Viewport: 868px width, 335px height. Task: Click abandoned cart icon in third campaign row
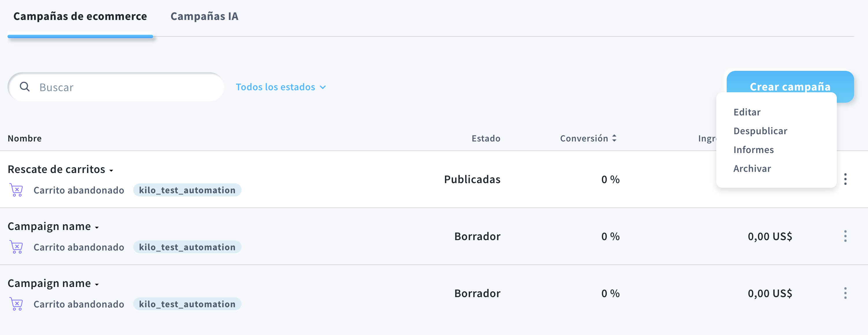16,304
